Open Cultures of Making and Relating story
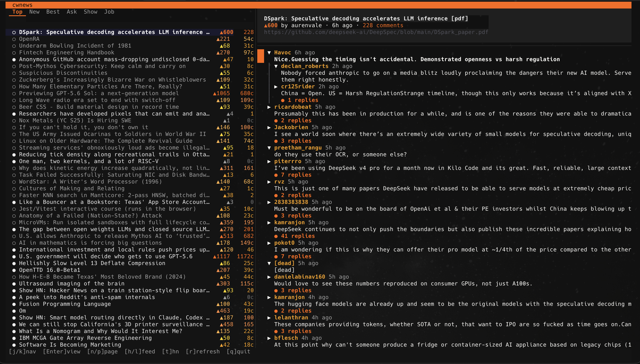The height and width of the screenshot is (364, 640). coord(72,189)
